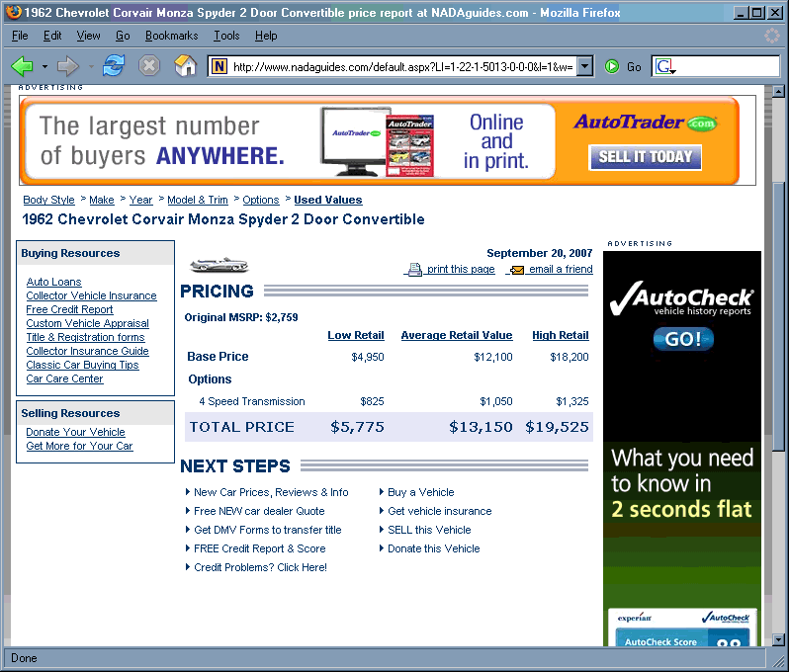Open the View menu
The height and width of the screenshot is (672, 789).
[88, 36]
